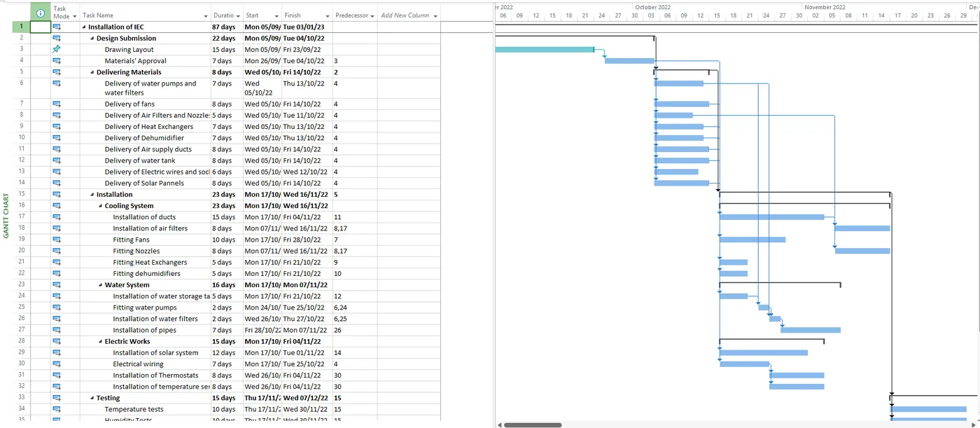Click the GANTT CHART vertical view label

(x=6, y=216)
